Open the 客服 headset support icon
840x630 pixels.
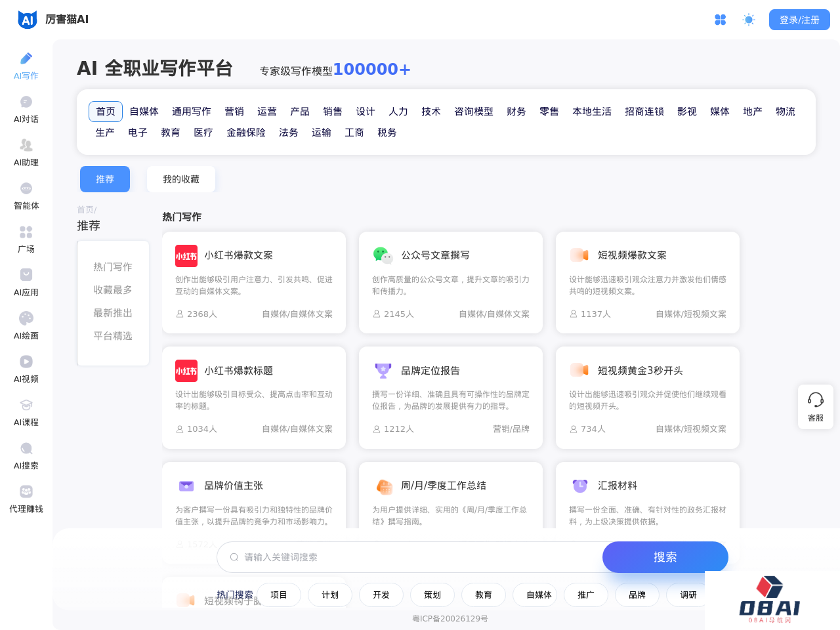coord(815,400)
